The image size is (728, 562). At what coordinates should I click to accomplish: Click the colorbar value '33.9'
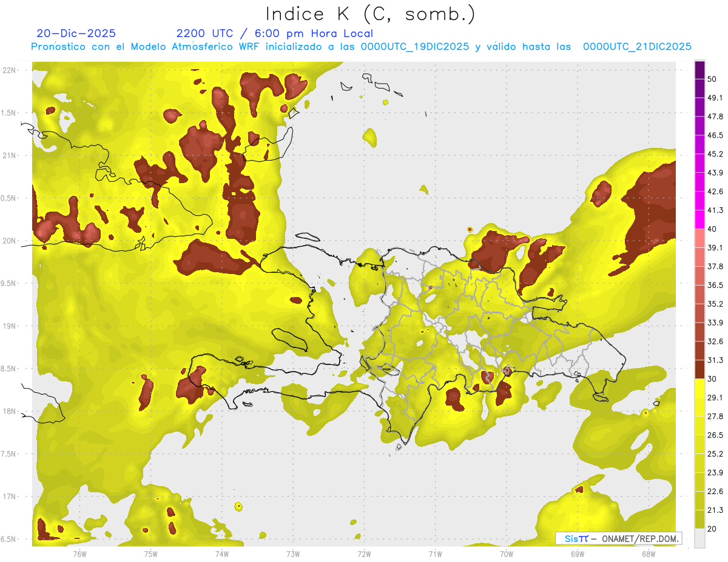coord(715,323)
